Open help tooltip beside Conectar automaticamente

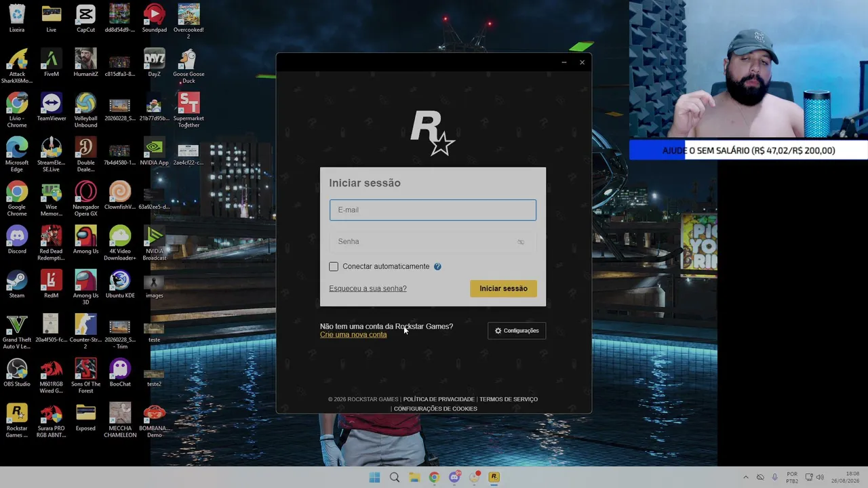click(437, 266)
